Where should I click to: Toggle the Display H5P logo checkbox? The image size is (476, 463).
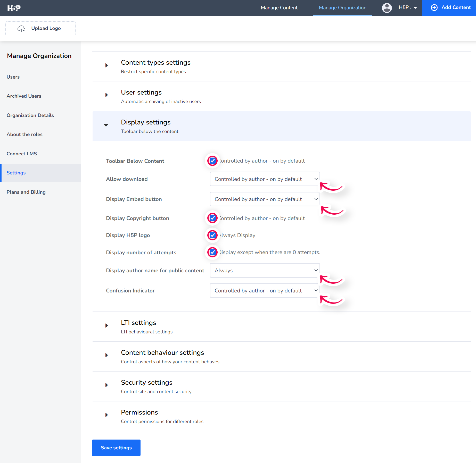[x=212, y=235]
